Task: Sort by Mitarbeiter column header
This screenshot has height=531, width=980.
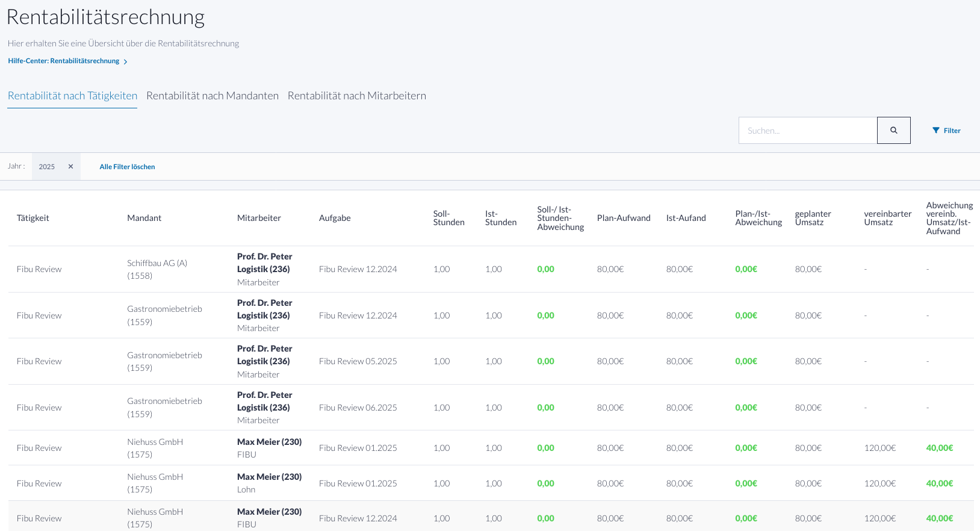Action: coord(259,218)
